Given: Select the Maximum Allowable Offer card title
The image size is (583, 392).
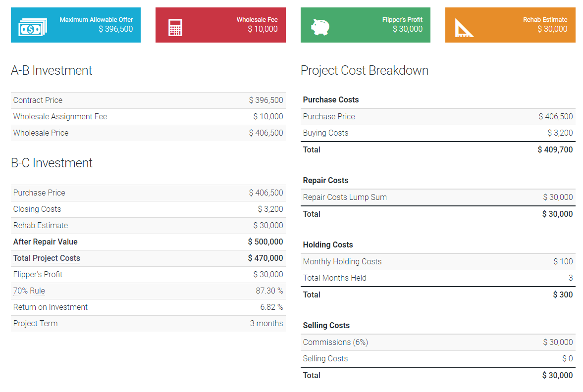Looking at the screenshot, I should [x=96, y=20].
